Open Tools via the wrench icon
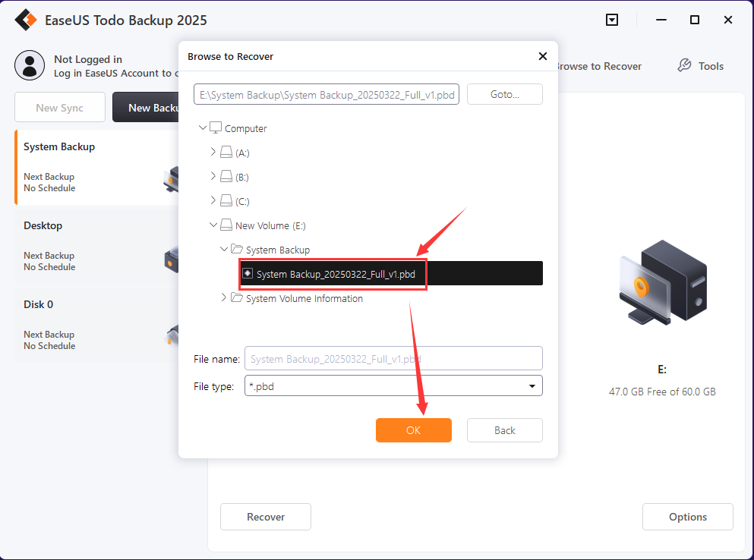Viewport: 754px width, 560px height. tap(684, 65)
